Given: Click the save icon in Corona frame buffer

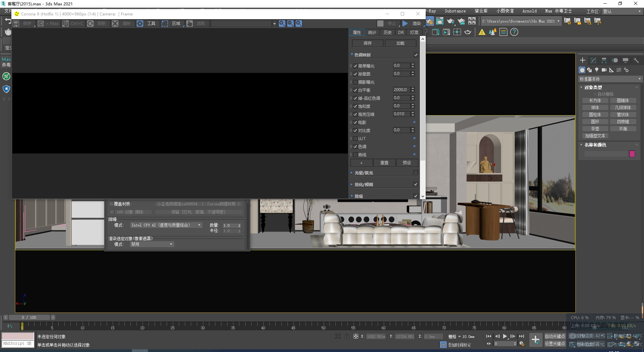Looking at the screenshot, I should pyautogui.click(x=16, y=24).
